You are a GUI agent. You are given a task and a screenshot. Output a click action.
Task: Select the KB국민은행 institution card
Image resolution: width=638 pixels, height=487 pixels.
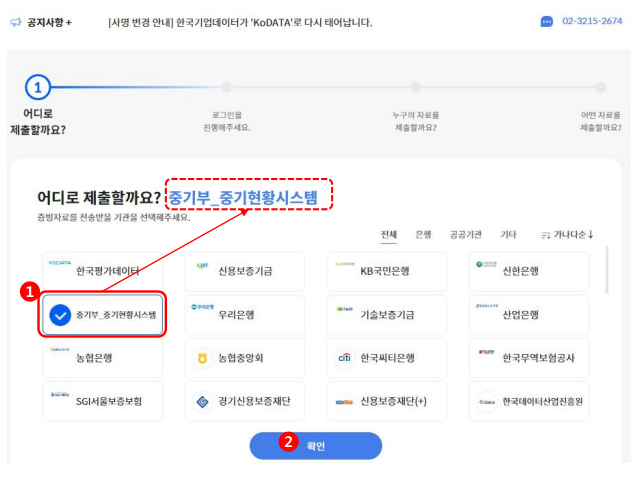[x=387, y=271]
